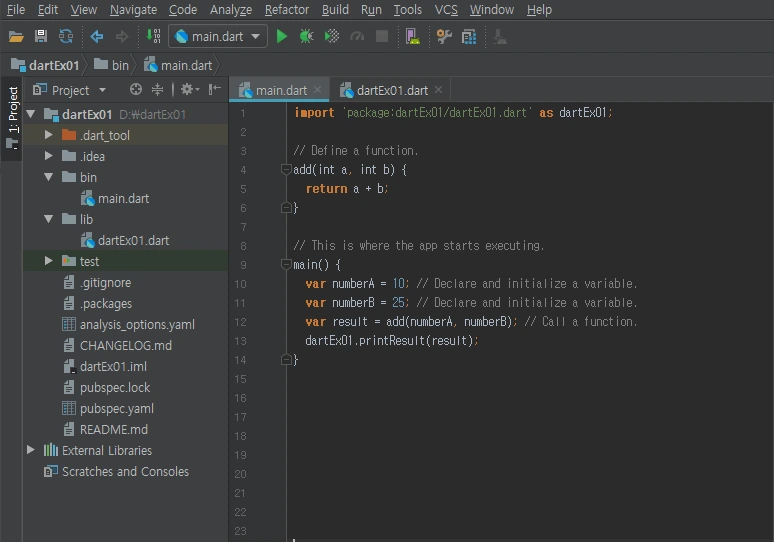
Task: Open the Refactor menu
Action: (287, 10)
